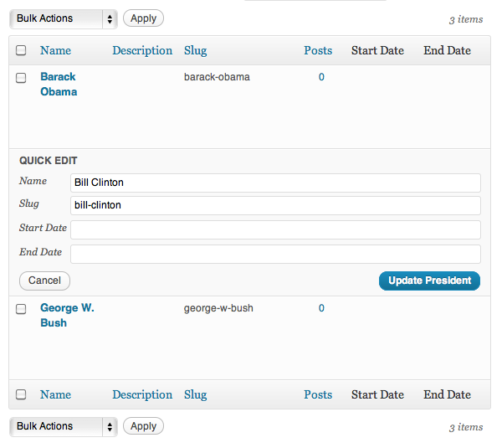
Task: Open the bottom Bulk Actions dropdown
Action: point(64,426)
